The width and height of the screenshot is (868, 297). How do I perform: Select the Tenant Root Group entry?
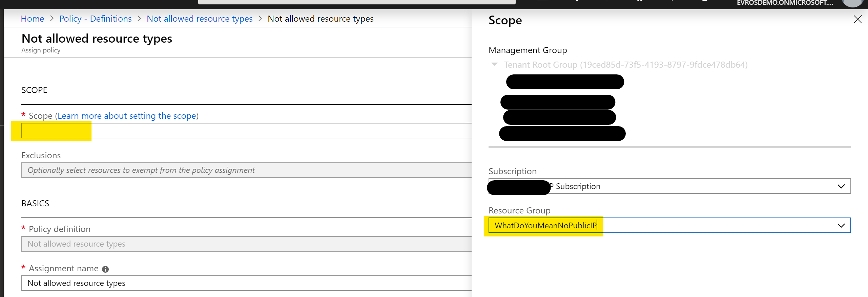click(x=625, y=65)
